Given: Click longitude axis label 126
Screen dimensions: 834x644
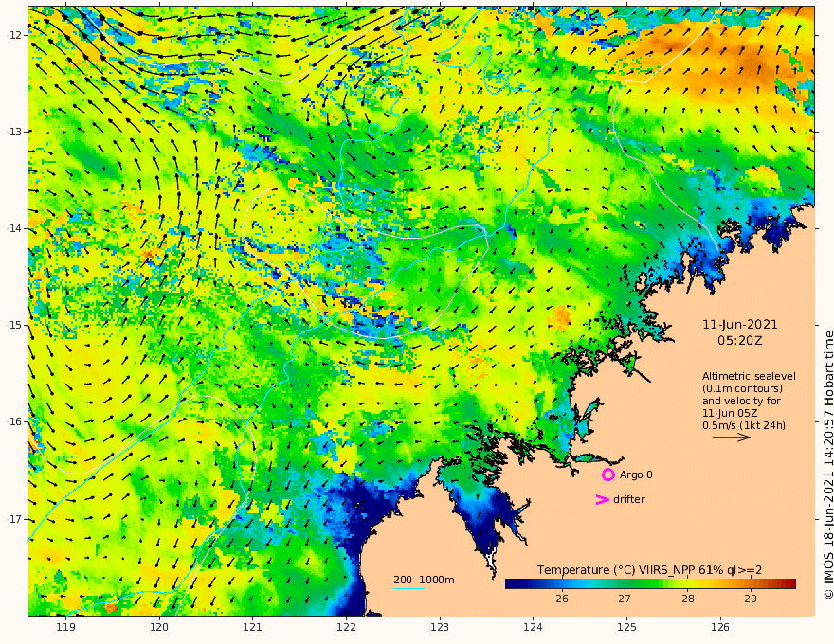Looking at the screenshot, I should point(720,627).
